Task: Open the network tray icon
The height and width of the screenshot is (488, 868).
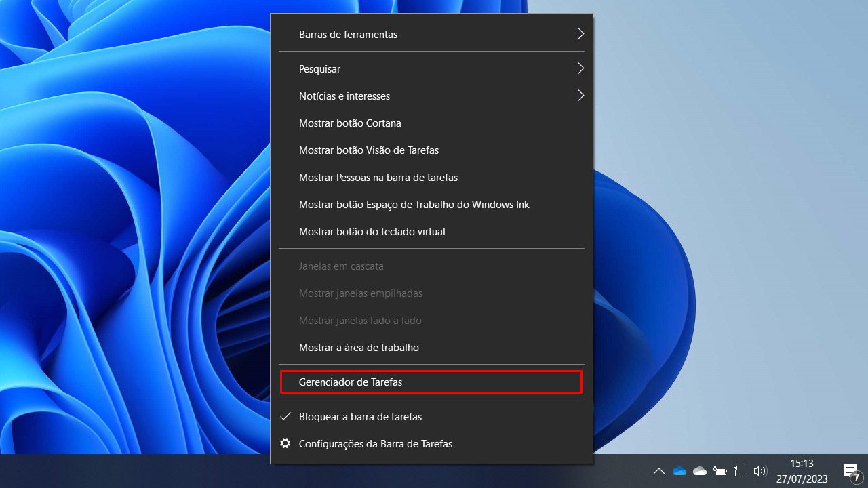Action: click(x=741, y=471)
